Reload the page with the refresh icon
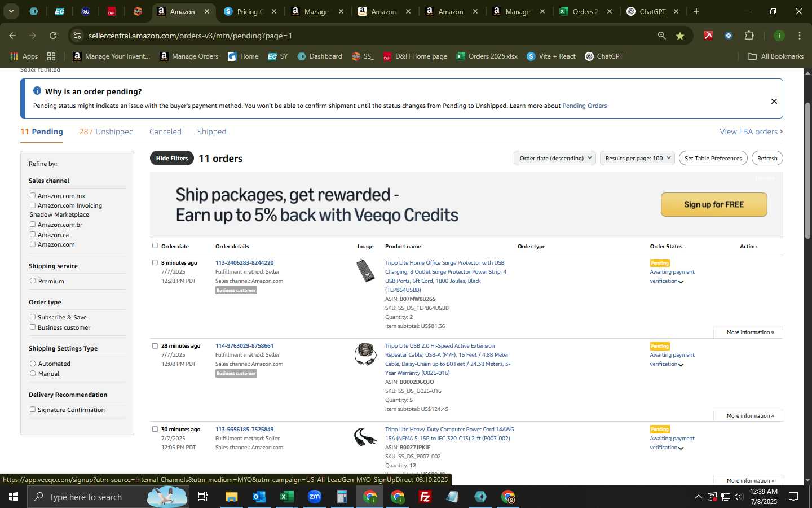 pos(53,36)
